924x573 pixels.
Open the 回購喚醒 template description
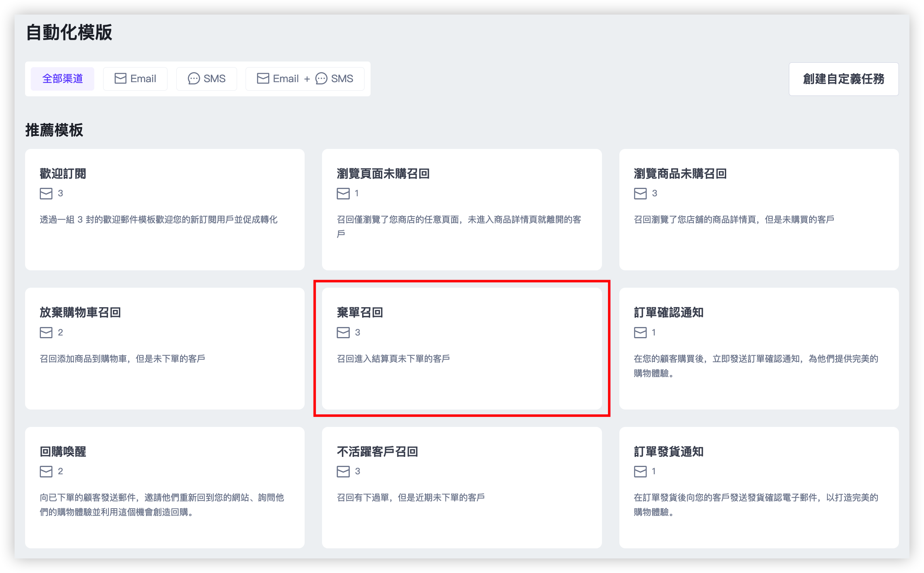[162, 505]
